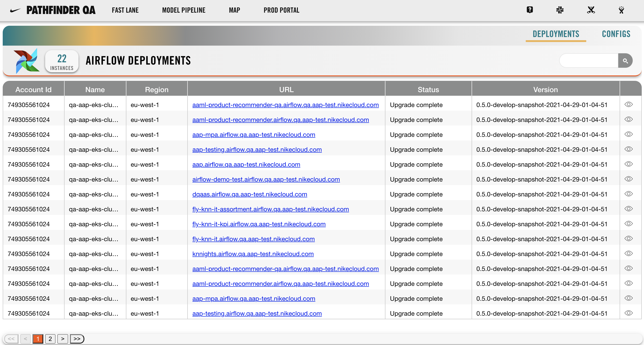644x345 pixels.
Task: Open fly-knn-it-assortment airflow URL link
Action: [x=270, y=209]
